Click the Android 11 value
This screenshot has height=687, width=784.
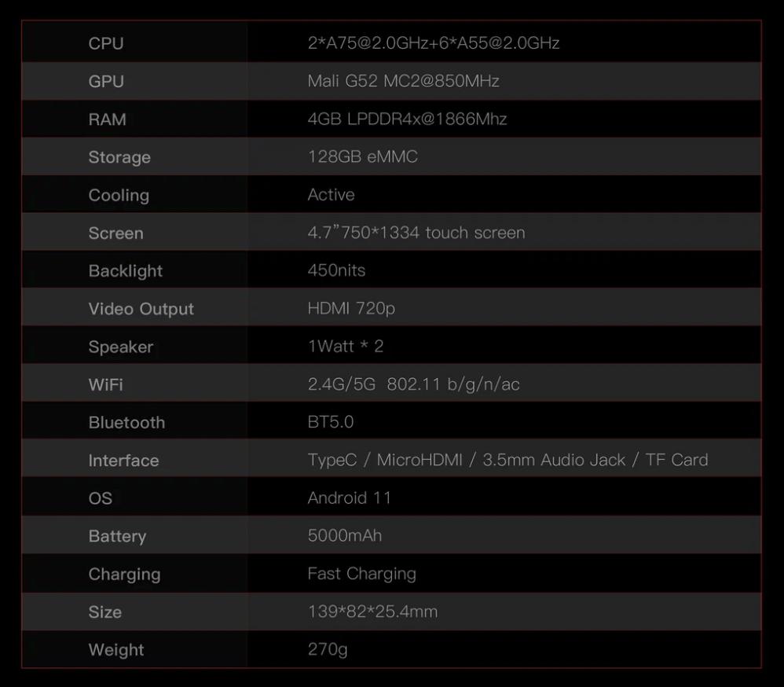tap(349, 498)
